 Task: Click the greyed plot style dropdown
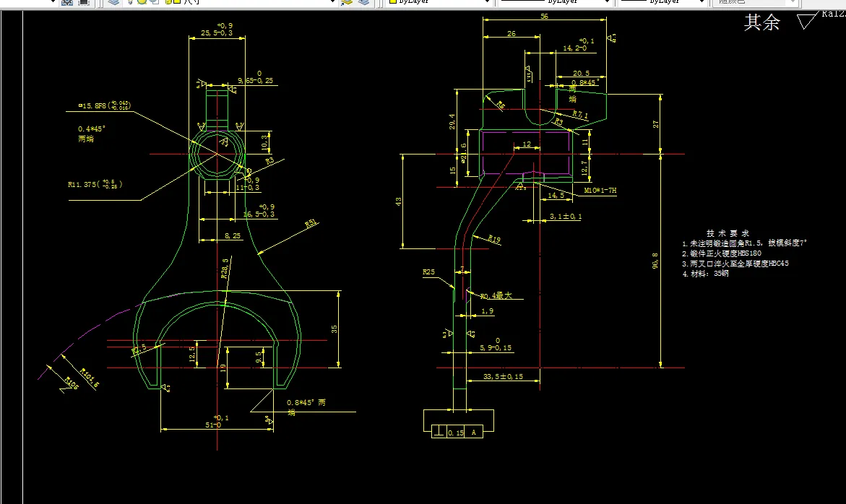pos(756,2)
